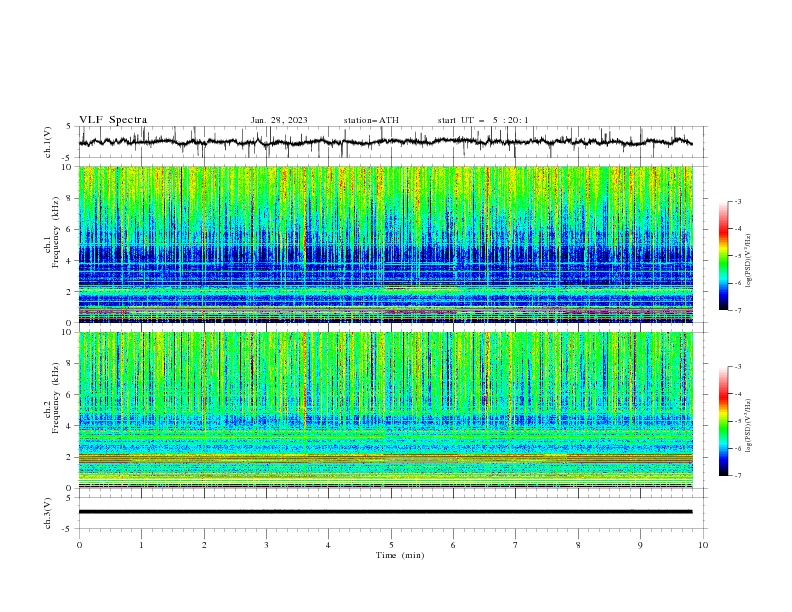Click the "1" tick on the time axis

(142, 545)
